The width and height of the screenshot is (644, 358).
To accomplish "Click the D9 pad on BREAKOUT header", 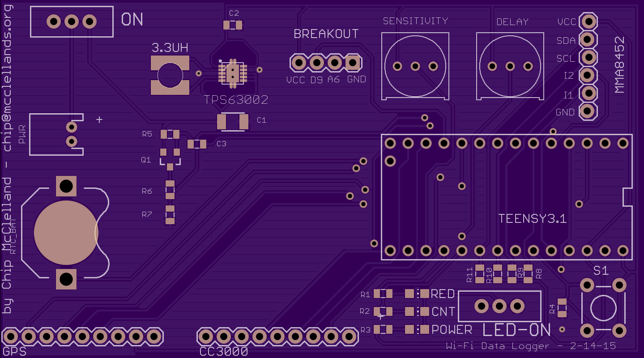I will click(x=317, y=63).
